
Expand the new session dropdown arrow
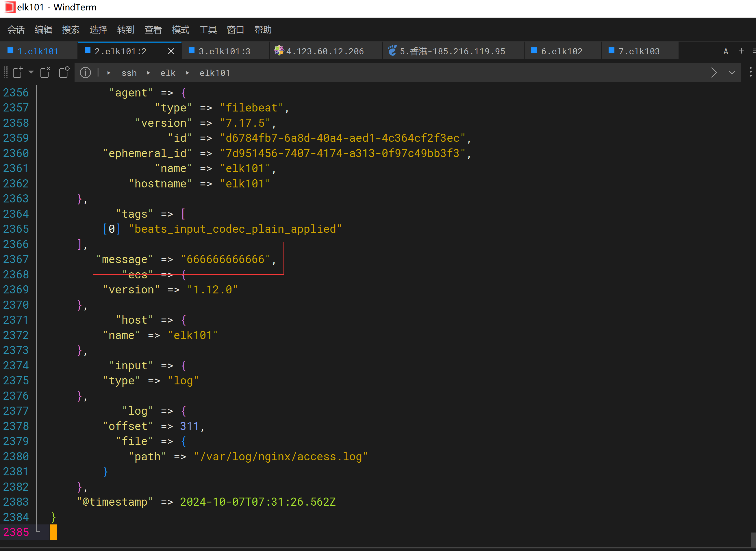coord(31,72)
